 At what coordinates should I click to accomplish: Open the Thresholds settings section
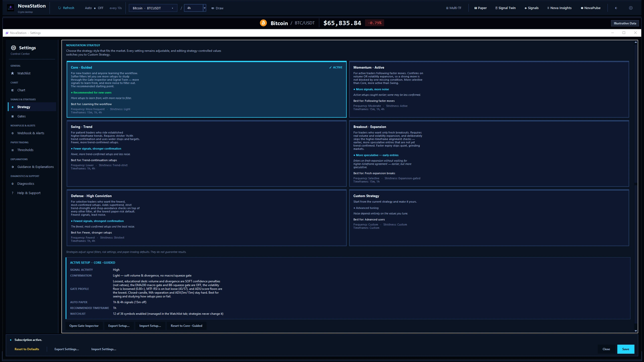[x=32, y=150]
